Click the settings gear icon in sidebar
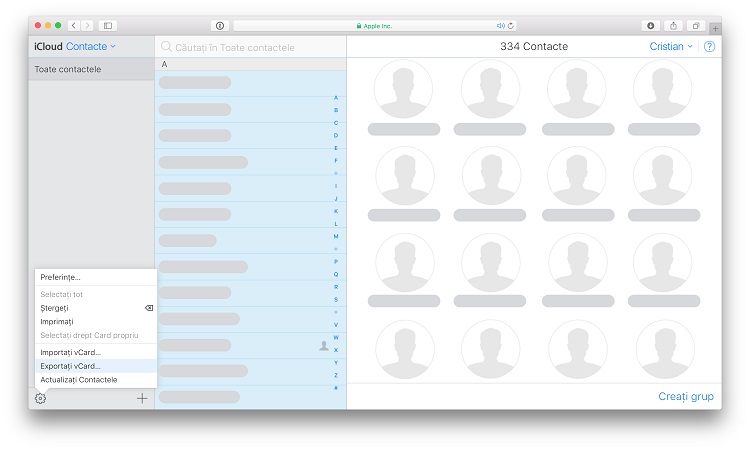This screenshot has height=450, width=750. (x=40, y=398)
